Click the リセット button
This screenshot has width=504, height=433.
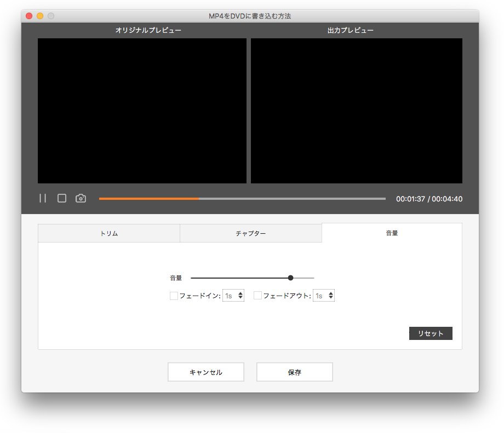coord(431,333)
